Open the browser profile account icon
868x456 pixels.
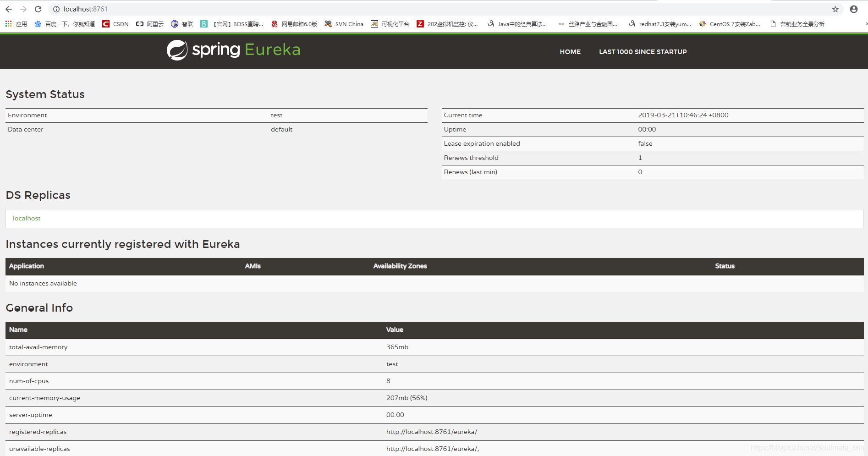click(x=854, y=9)
